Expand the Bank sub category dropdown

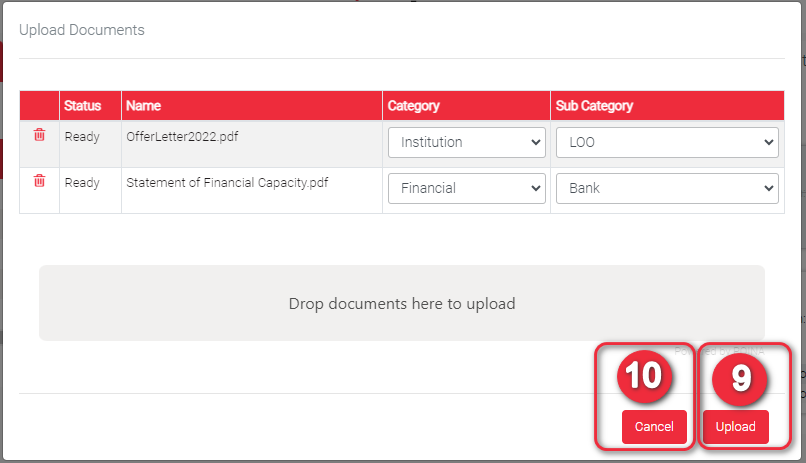pos(666,188)
